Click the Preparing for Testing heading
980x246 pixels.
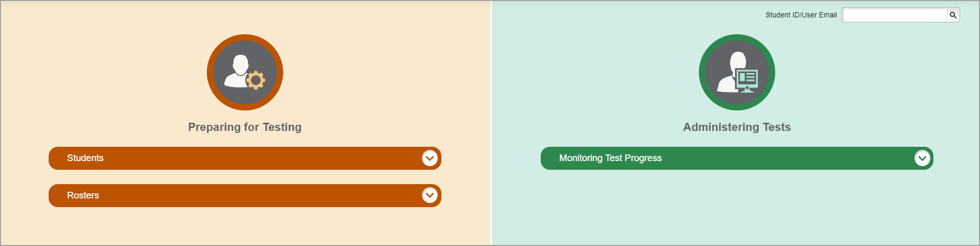[245, 127]
